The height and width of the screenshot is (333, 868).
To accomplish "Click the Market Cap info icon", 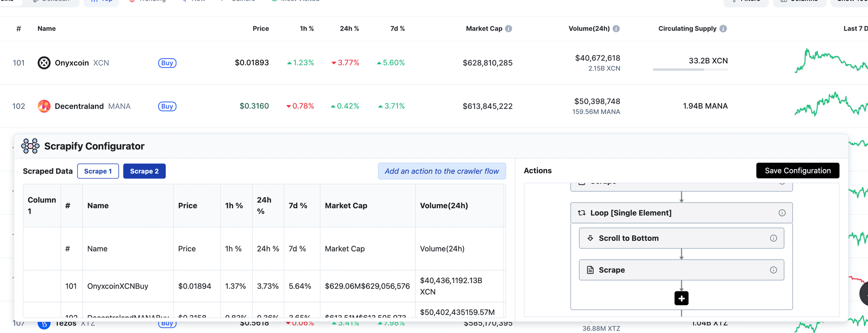I will (x=509, y=28).
